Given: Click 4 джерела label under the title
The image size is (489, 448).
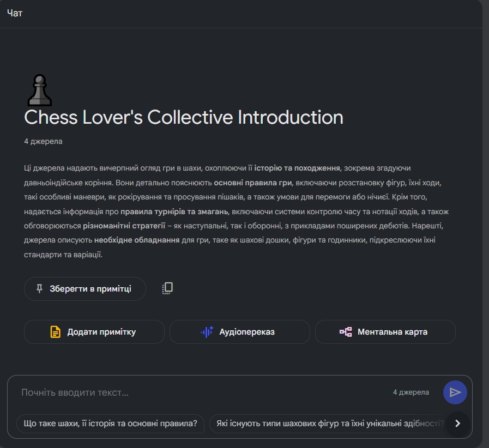Looking at the screenshot, I should pyautogui.click(x=43, y=141).
